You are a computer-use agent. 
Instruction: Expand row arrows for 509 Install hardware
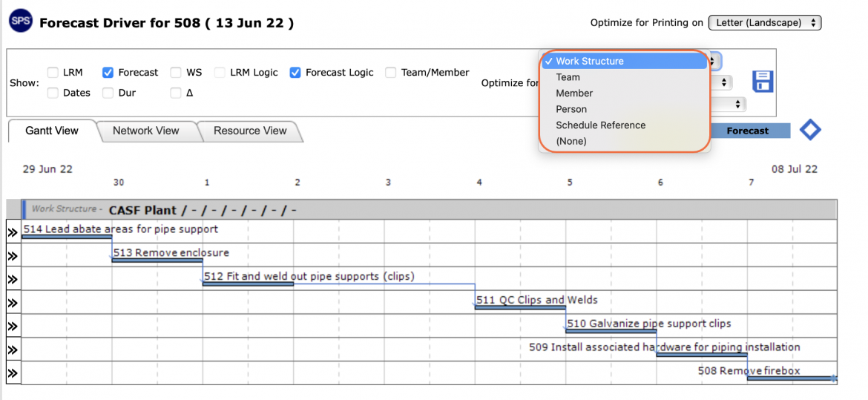click(13, 350)
